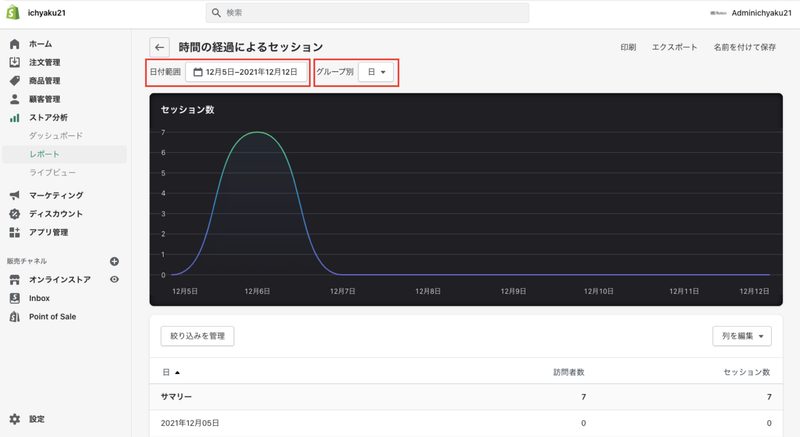The width and height of the screenshot is (800, 437).
Task: Click the 販売チャネル section label
Action: (x=27, y=261)
